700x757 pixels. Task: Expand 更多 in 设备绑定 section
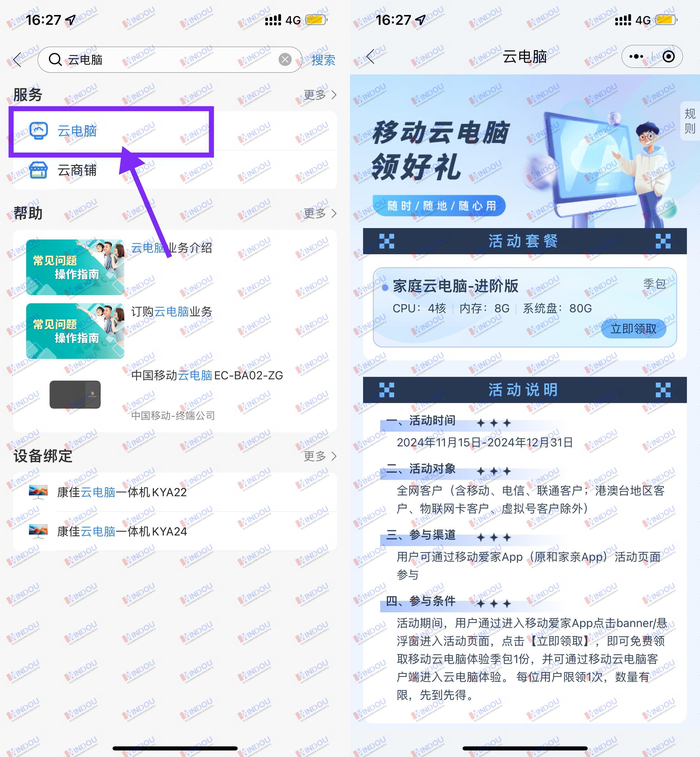tap(320, 456)
